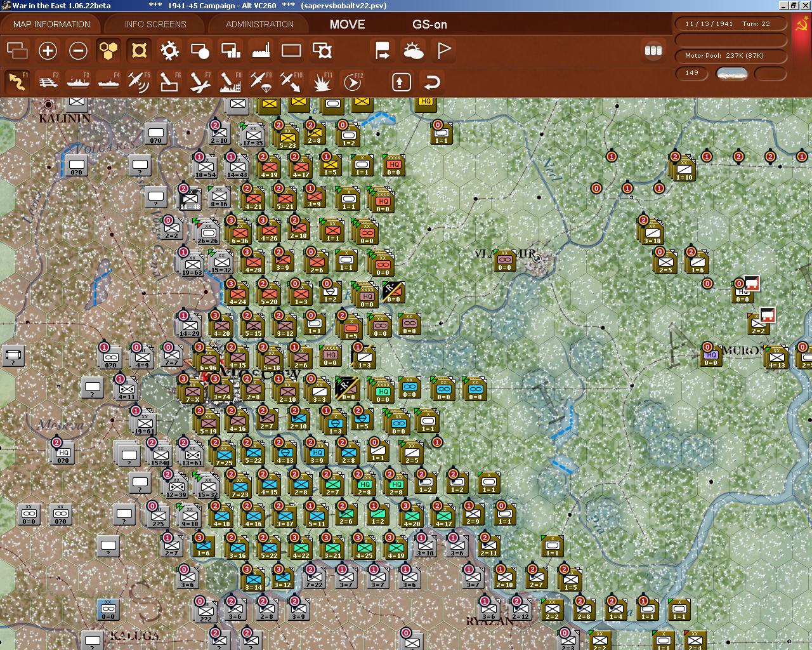Image resolution: width=812 pixels, height=650 pixels.
Task: Click the 149 value box
Action: pos(692,73)
